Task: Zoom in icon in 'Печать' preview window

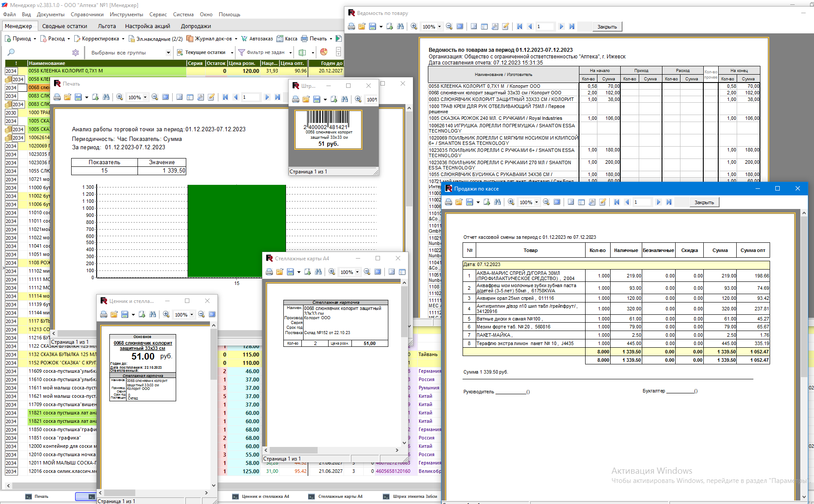Action: [x=120, y=97]
